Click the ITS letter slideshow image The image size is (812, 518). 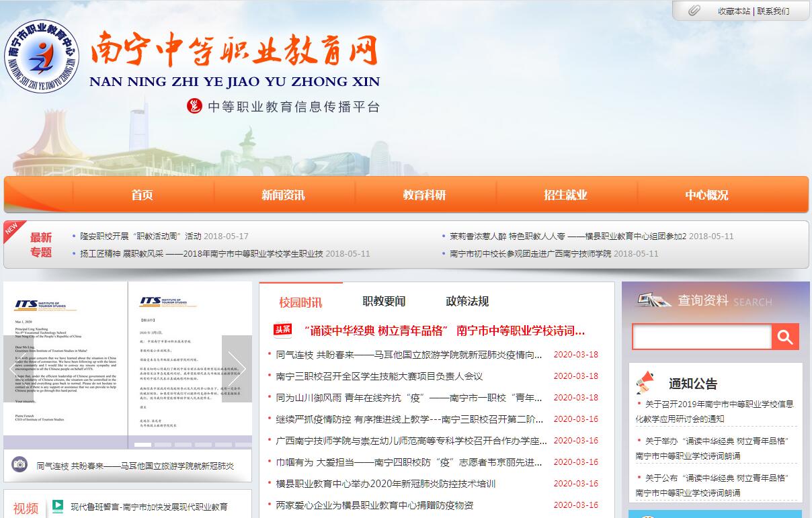tap(128, 363)
